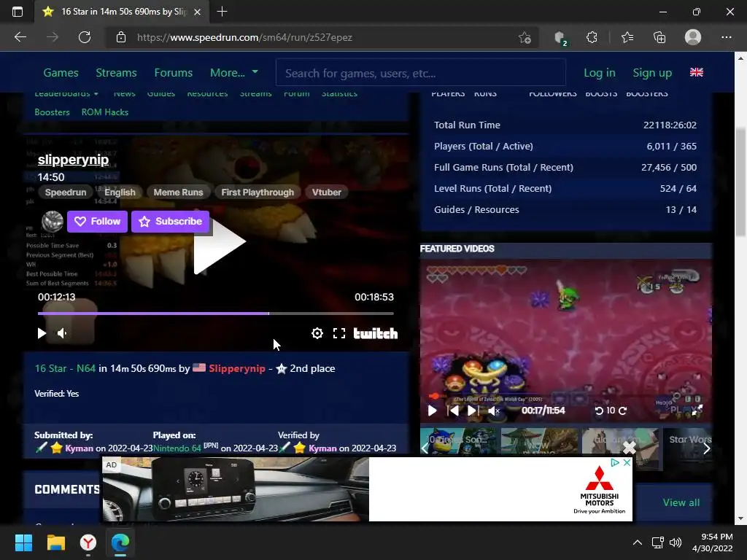The height and width of the screenshot is (560, 747).
Task: Open File Explorer from taskbar
Action: click(55, 542)
